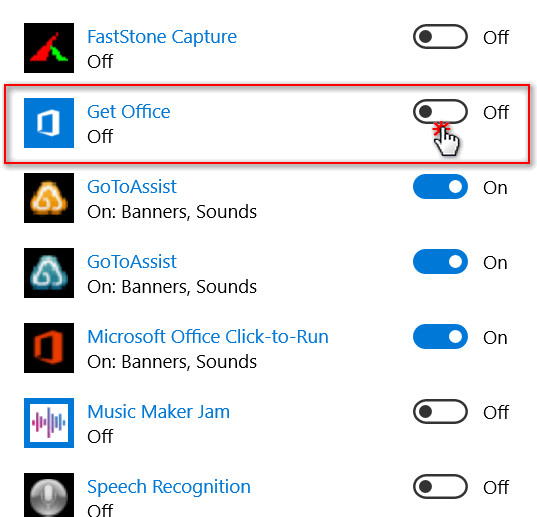Open FastStone Capture notification settings link
This screenshot has width=537, height=517.
click(162, 37)
